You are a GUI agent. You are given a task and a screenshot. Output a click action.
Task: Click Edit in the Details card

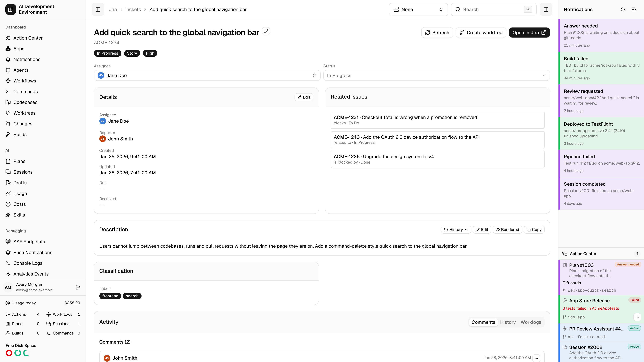(304, 97)
